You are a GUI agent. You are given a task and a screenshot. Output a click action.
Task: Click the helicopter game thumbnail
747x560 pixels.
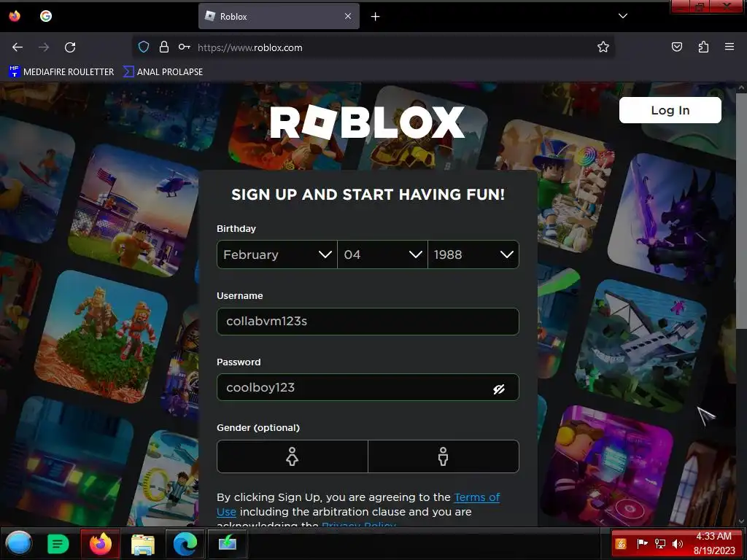[x=135, y=209]
